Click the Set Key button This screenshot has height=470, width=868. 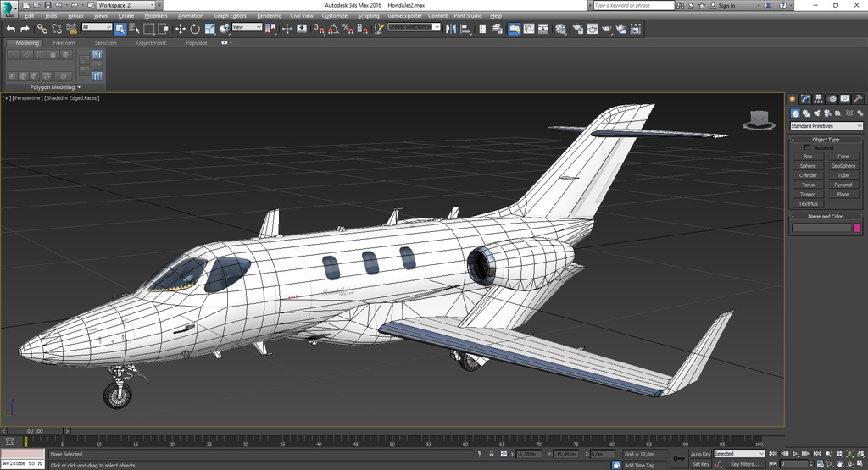click(700, 464)
